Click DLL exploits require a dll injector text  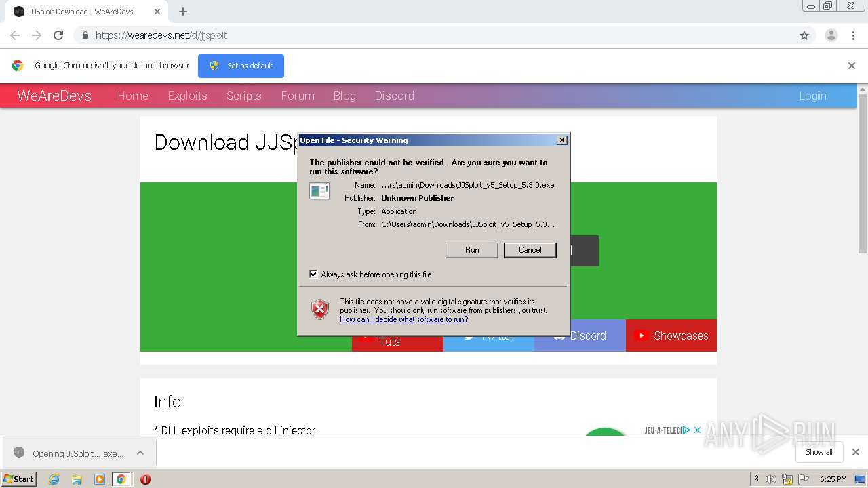(x=235, y=430)
